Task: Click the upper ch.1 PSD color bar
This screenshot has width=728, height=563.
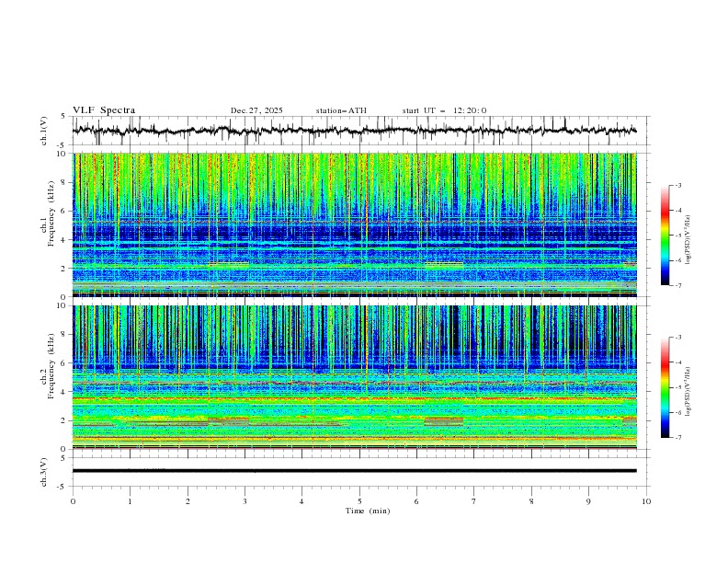Action: 665,235
